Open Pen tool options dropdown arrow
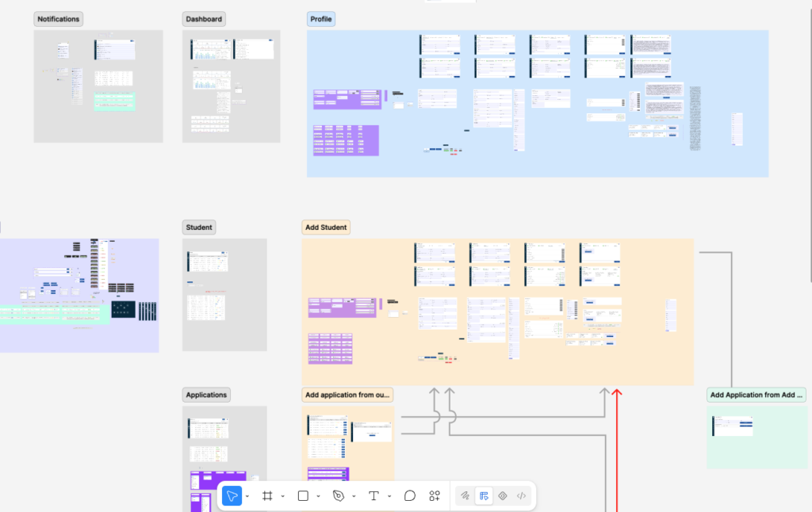The height and width of the screenshot is (512, 812). (x=354, y=496)
